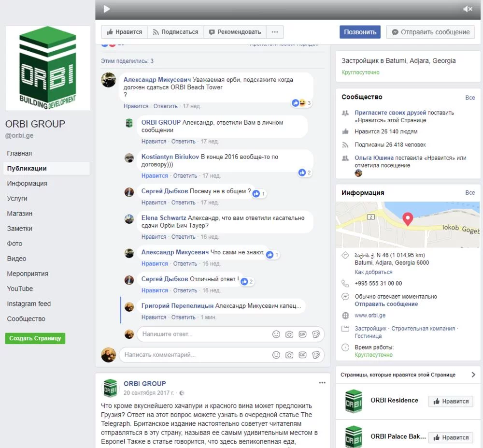
Task: Click the Как добраться directions link
Action: pos(373,272)
